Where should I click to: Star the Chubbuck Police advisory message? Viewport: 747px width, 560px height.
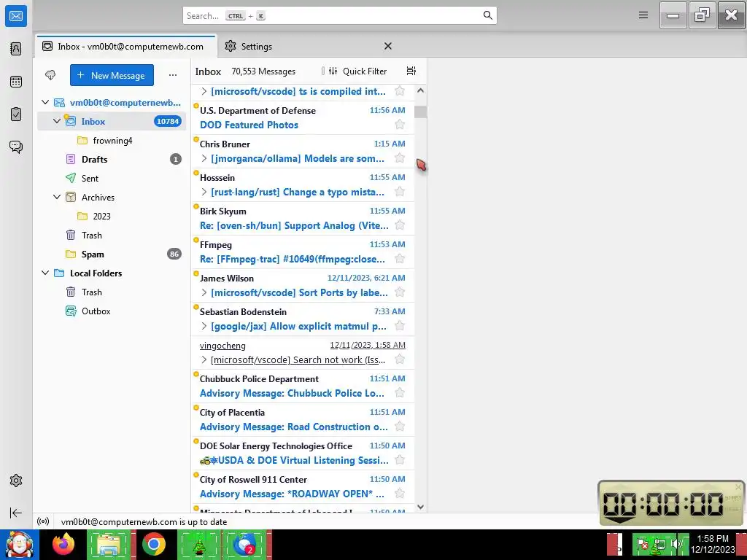click(x=400, y=393)
